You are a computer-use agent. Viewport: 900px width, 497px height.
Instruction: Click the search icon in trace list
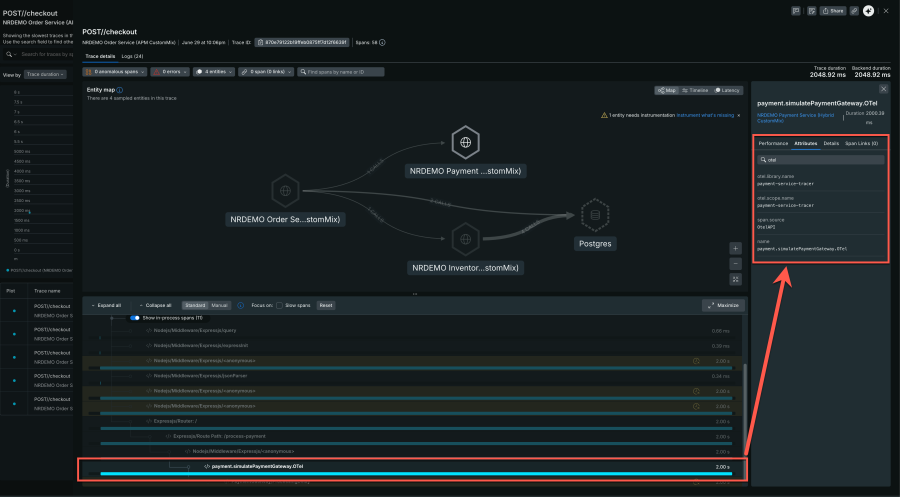click(9, 55)
